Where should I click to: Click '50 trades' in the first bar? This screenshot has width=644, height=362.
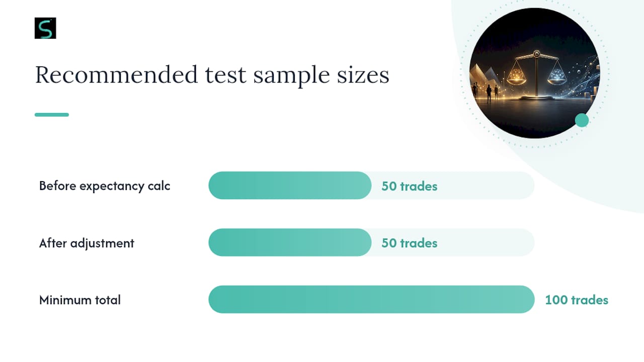tap(410, 186)
